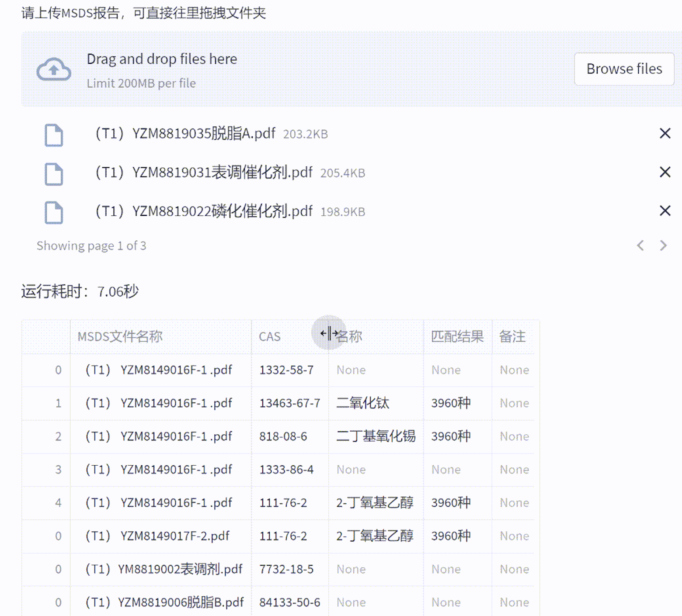Click the MSDS文件名称 column header
The image size is (682, 616).
tap(120, 337)
